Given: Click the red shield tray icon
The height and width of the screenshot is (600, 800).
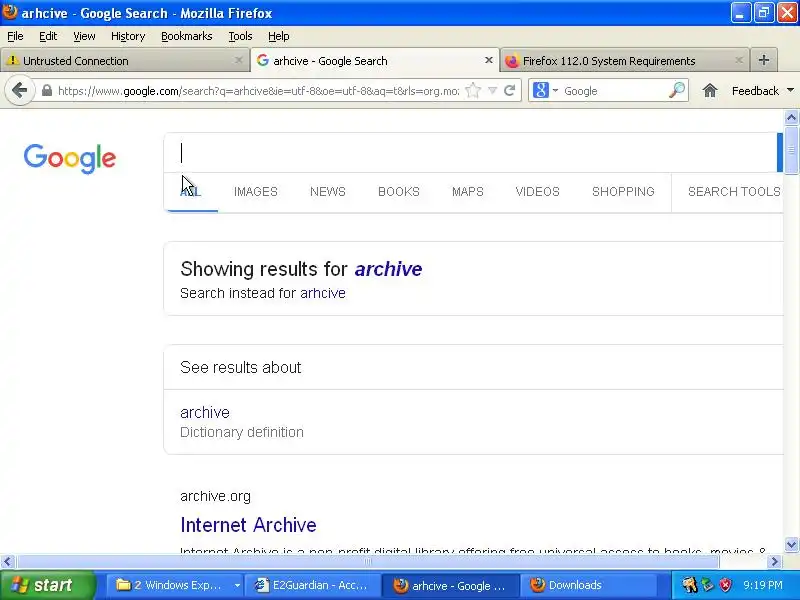Looking at the screenshot, I should [x=725, y=585].
